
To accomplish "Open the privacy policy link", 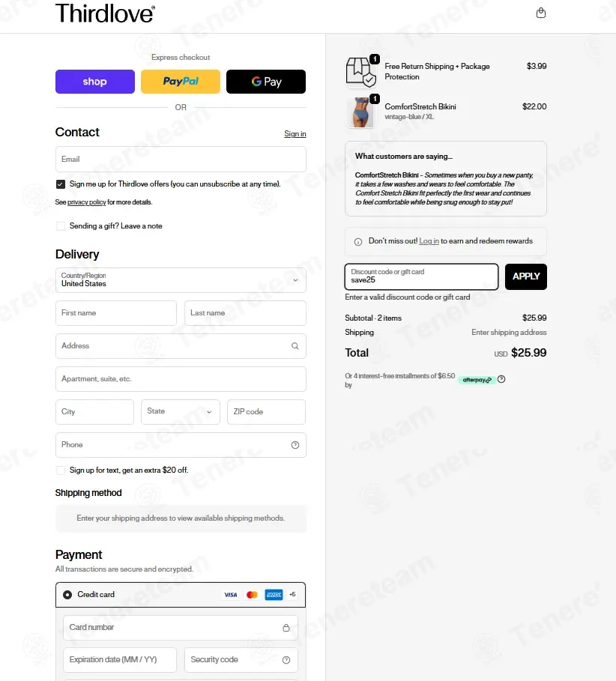I will click(x=86, y=202).
